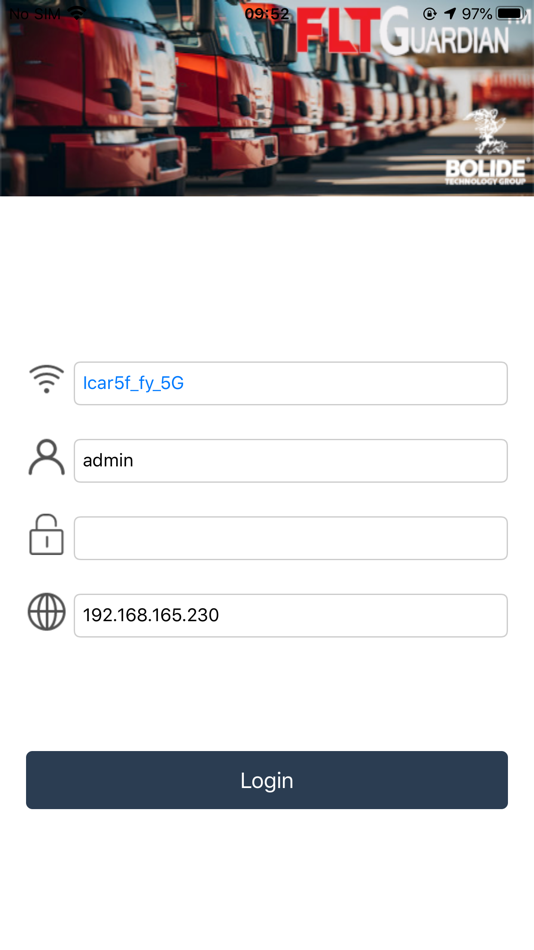Focus the admin username field
The image size is (534, 950).
(291, 461)
